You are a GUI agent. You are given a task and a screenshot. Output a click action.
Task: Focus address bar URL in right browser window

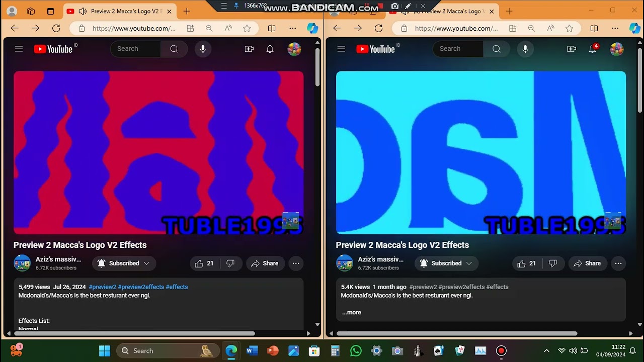pos(456,29)
